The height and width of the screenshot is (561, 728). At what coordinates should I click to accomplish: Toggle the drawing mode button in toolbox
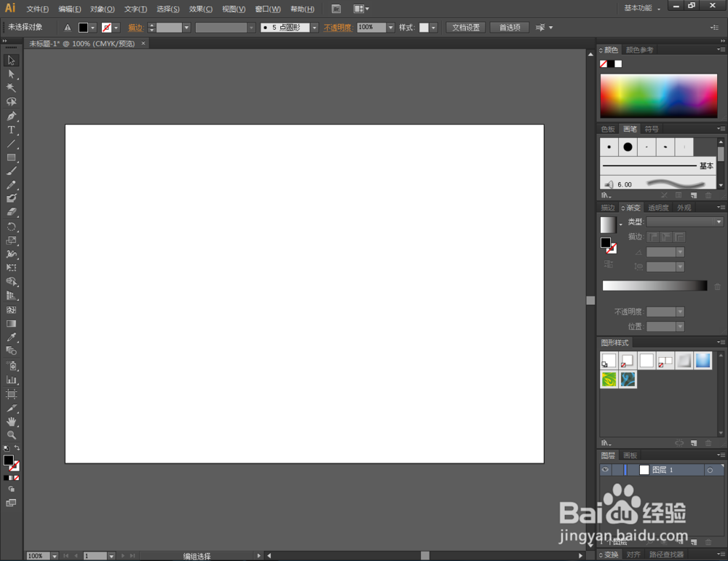tap(11, 490)
